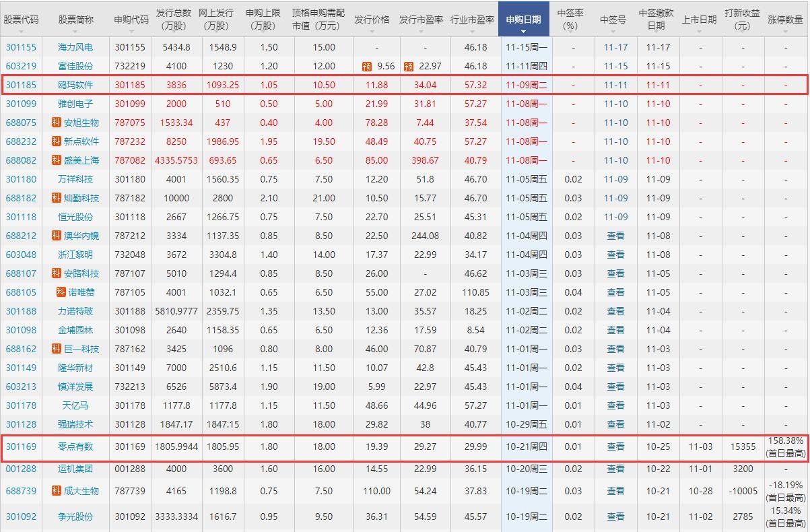Open the 镇洋发展 stock name link
Viewport: 810px width, 532px height.
(x=75, y=387)
